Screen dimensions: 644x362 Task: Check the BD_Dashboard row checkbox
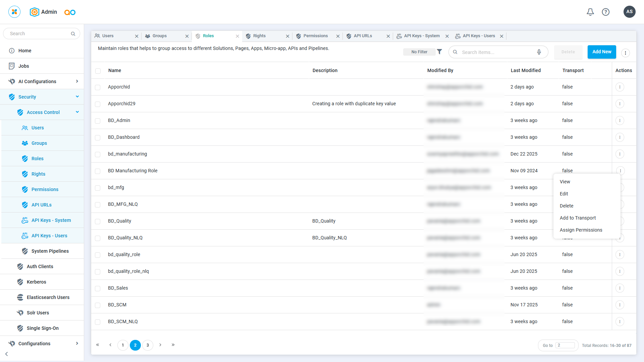pyautogui.click(x=98, y=138)
